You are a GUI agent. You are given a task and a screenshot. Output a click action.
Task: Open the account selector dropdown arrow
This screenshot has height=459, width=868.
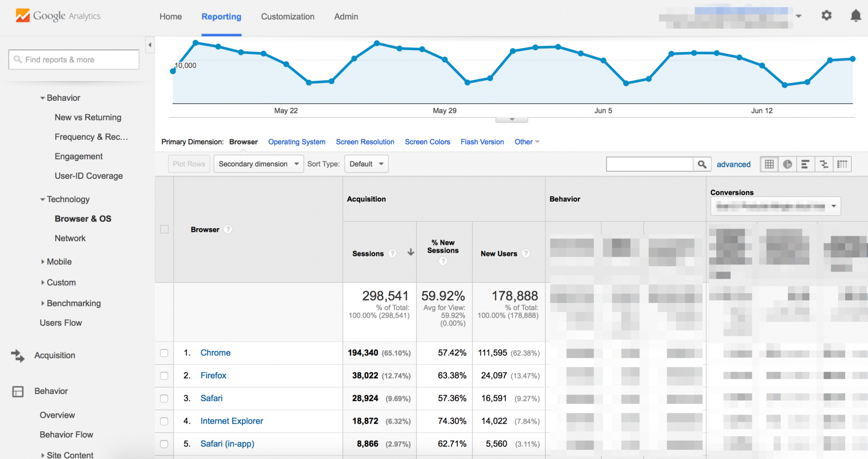(x=799, y=16)
